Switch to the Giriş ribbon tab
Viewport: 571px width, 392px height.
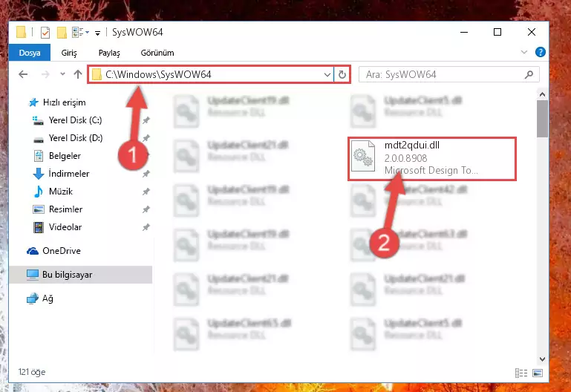tap(69, 53)
